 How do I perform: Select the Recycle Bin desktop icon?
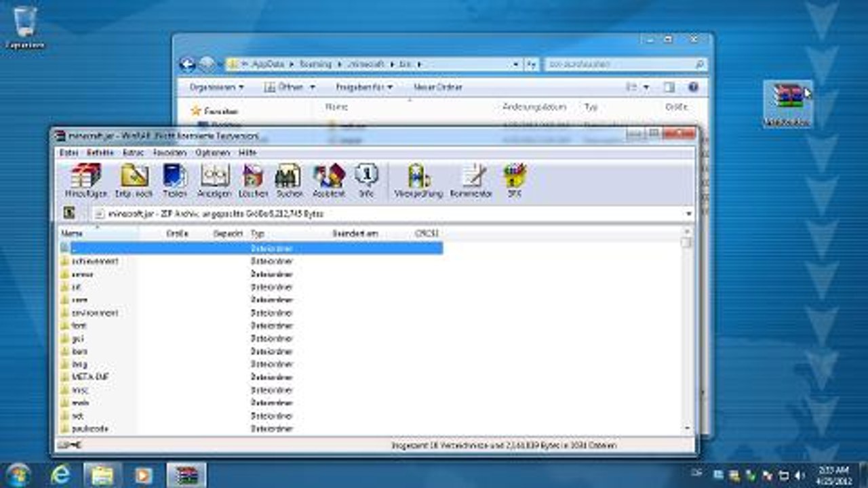point(25,27)
